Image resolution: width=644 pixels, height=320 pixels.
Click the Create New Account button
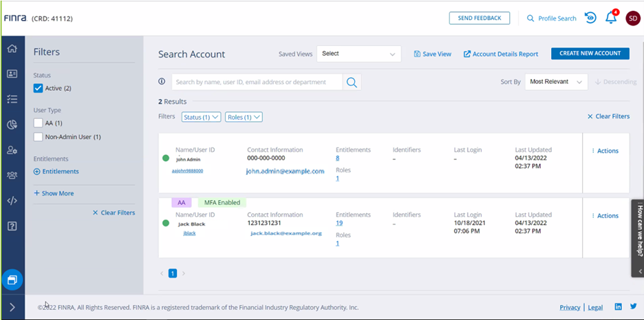[590, 54]
